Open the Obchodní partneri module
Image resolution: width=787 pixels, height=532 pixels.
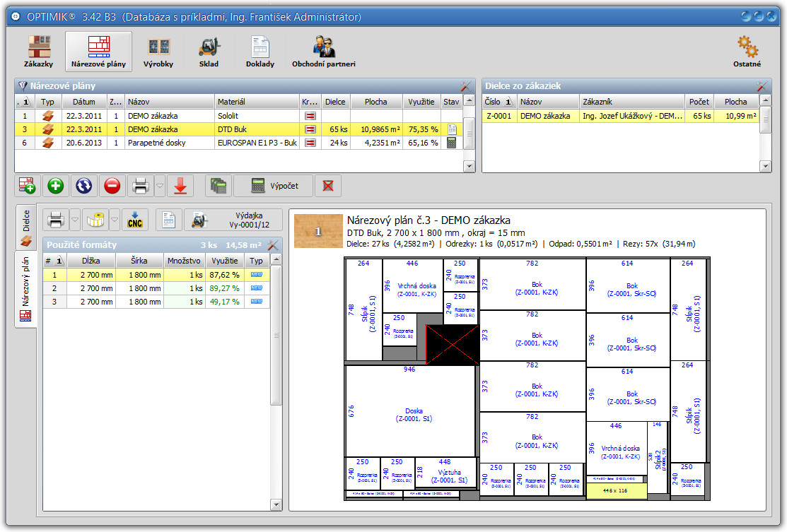pyautogui.click(x=324, y=52)
